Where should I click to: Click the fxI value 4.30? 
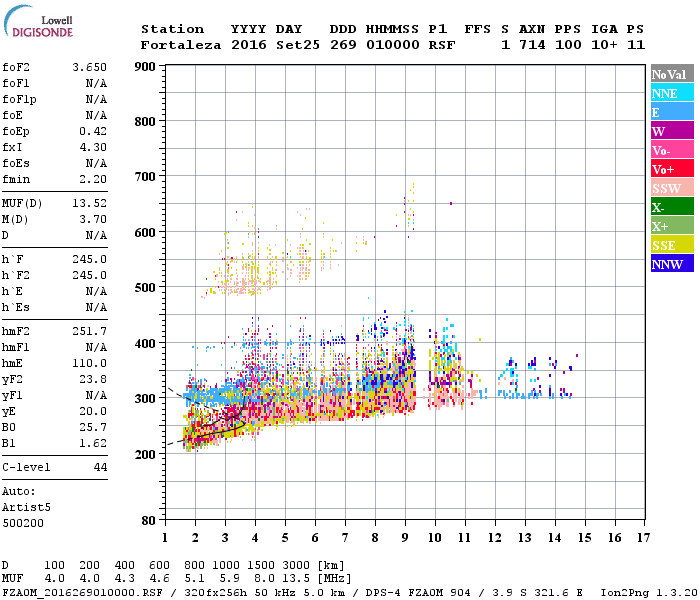click(93, 147)
